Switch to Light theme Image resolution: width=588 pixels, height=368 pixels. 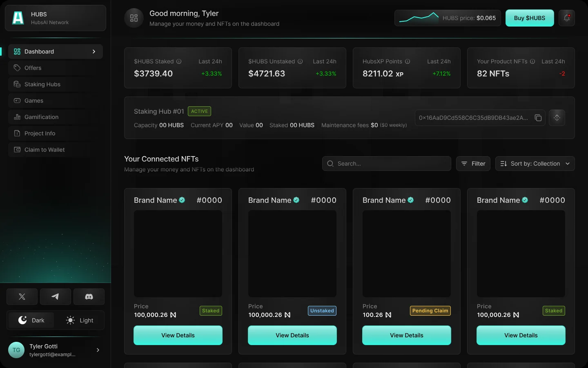coord(80,320)
